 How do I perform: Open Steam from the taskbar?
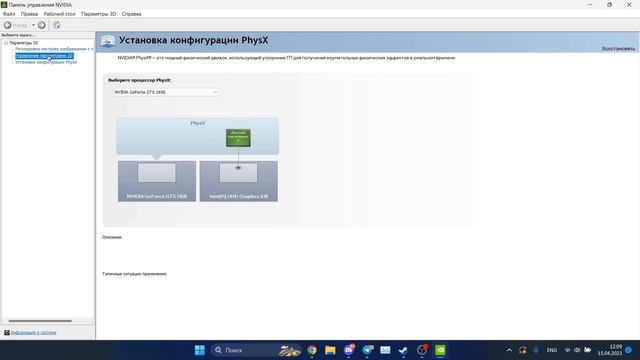[x=403, y=350]
